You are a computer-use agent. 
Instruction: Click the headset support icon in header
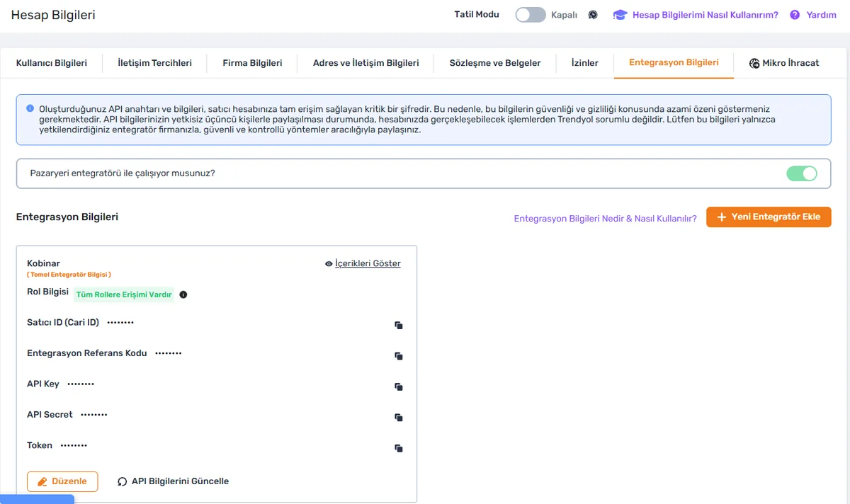[x=593, y=15]
